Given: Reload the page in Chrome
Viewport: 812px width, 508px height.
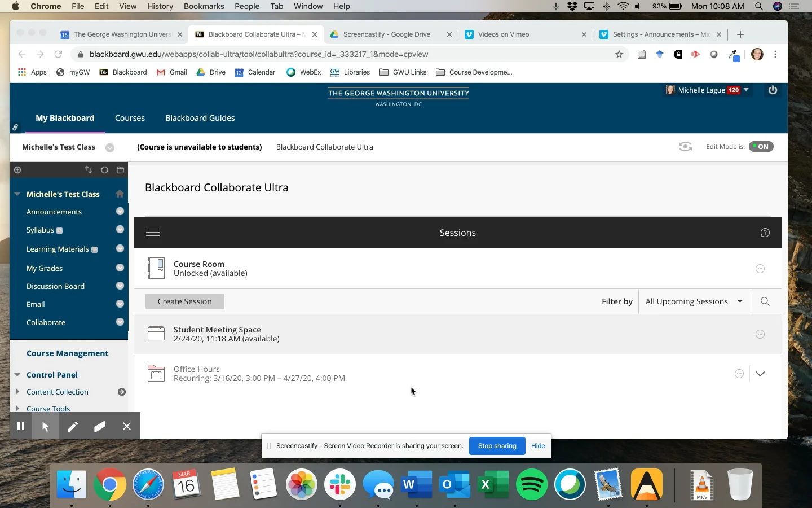Looking at the screenshot, I should (x=58, y=54).
